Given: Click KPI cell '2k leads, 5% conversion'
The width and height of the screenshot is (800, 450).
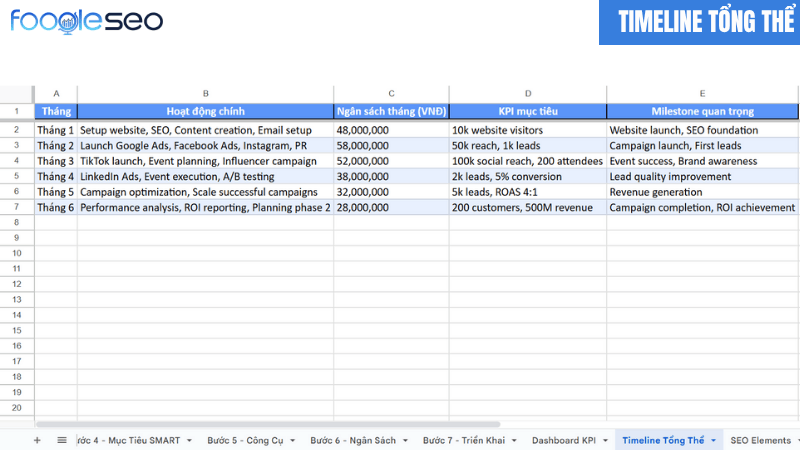Looking at the screenshot, I should pyautogui.click(x=528, y=177).
